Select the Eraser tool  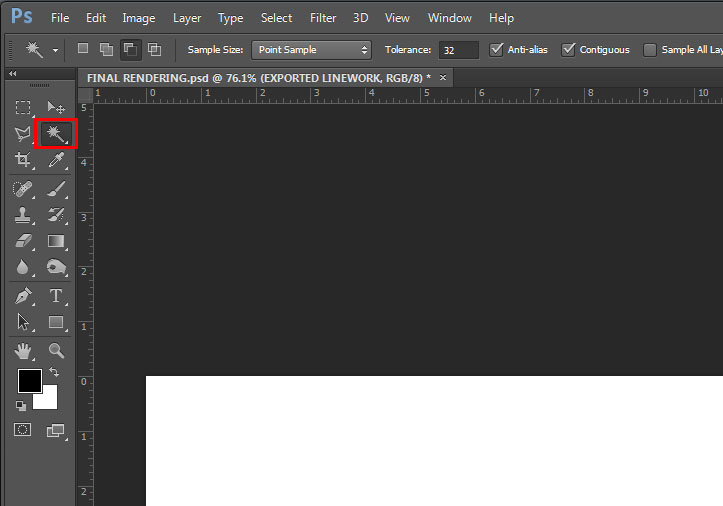point(23,241)
